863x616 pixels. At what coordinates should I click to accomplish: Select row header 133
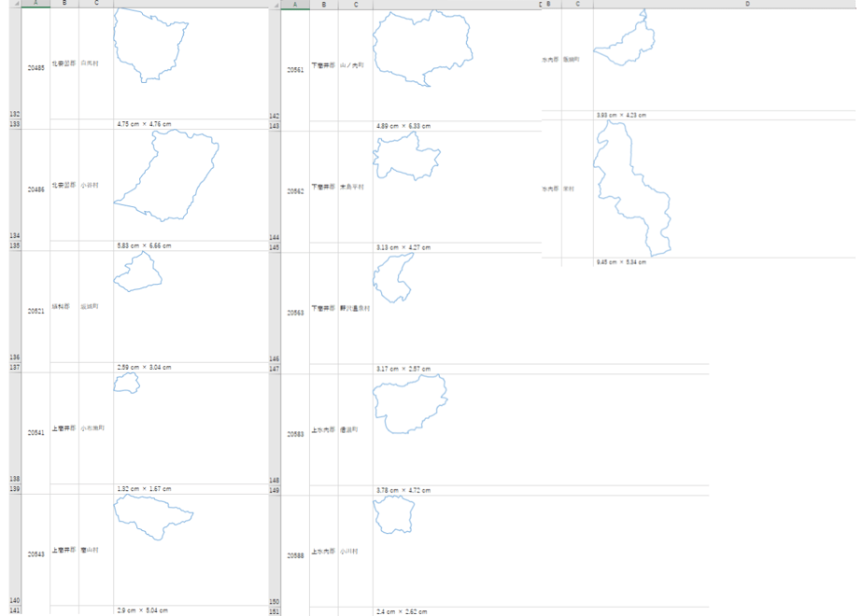pyautogui.click(x=15, y=124)
